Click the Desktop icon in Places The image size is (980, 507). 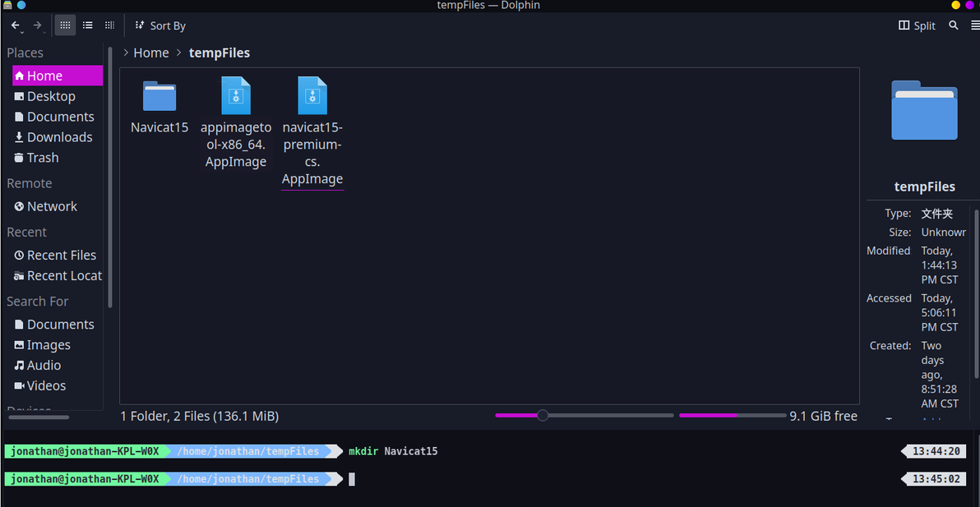point(20,96)
